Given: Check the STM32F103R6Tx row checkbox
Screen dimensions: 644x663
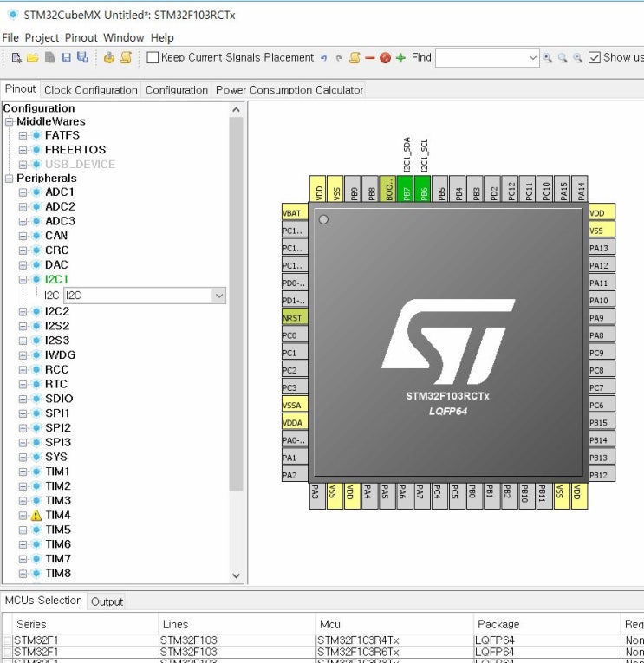Looking at the screenshot, I should coord(8,652).
